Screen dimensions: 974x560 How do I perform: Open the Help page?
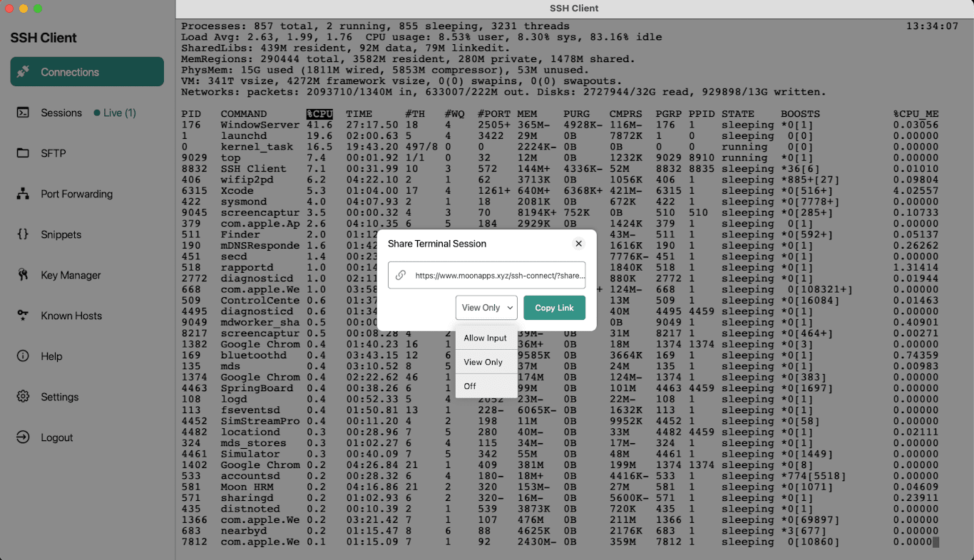(x=51, y=356)
